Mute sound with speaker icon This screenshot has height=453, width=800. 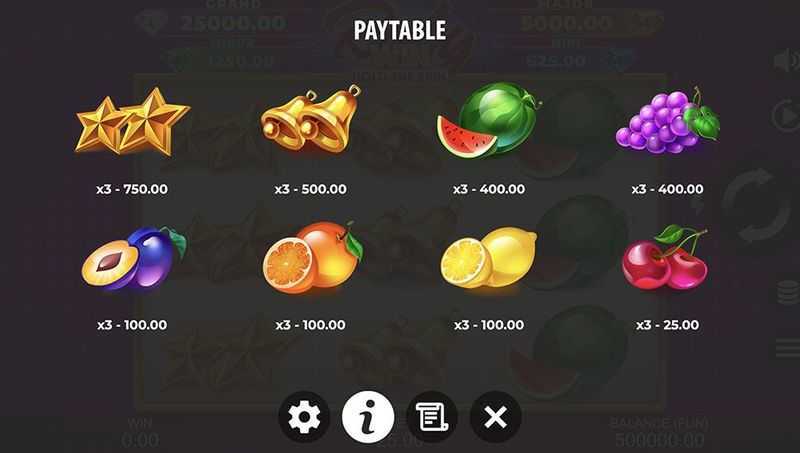coord(786,61)
